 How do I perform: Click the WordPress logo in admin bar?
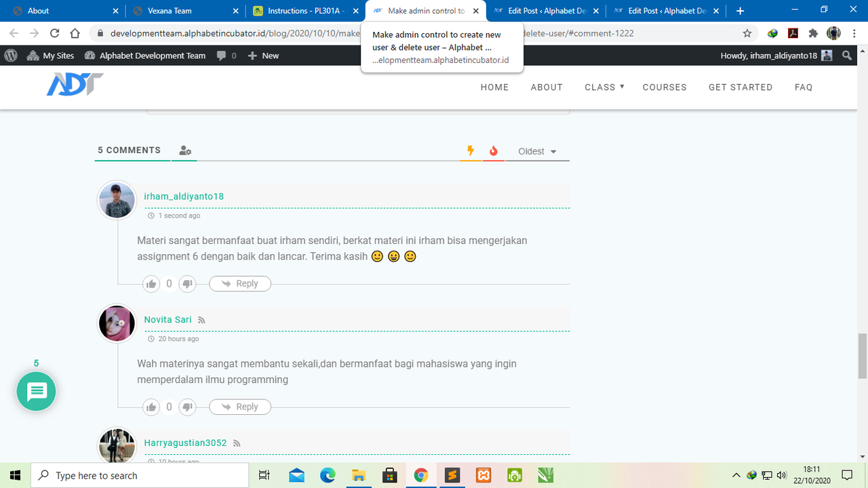tap(11, 56)
